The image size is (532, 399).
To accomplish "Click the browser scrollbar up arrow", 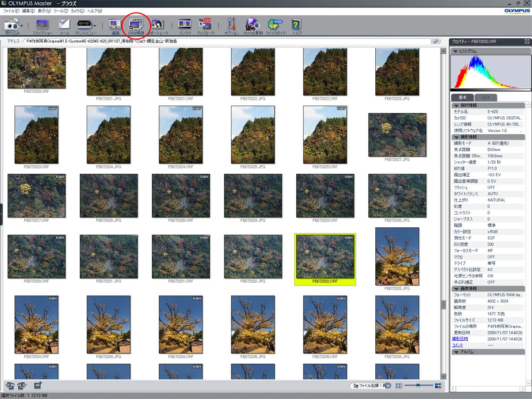I will tap(443, 51).
